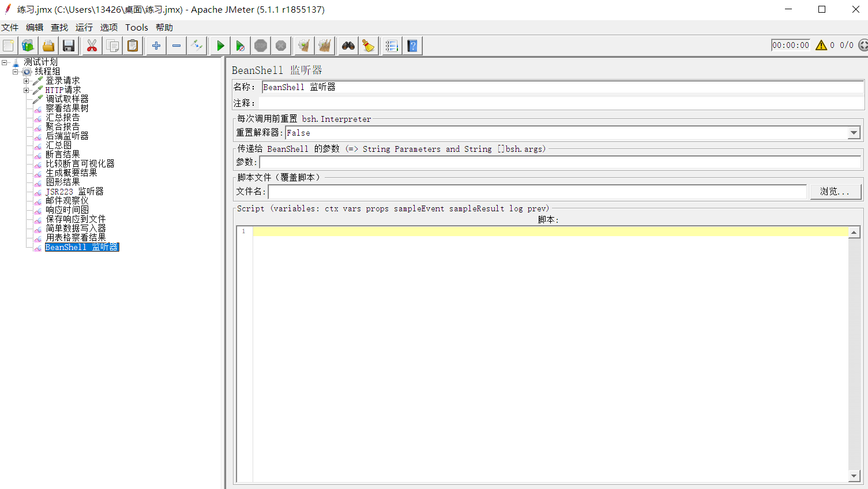Select 生成概要结果 in the tree
The height and width of the screenshot is (489, 868).
tap(72, 173)
